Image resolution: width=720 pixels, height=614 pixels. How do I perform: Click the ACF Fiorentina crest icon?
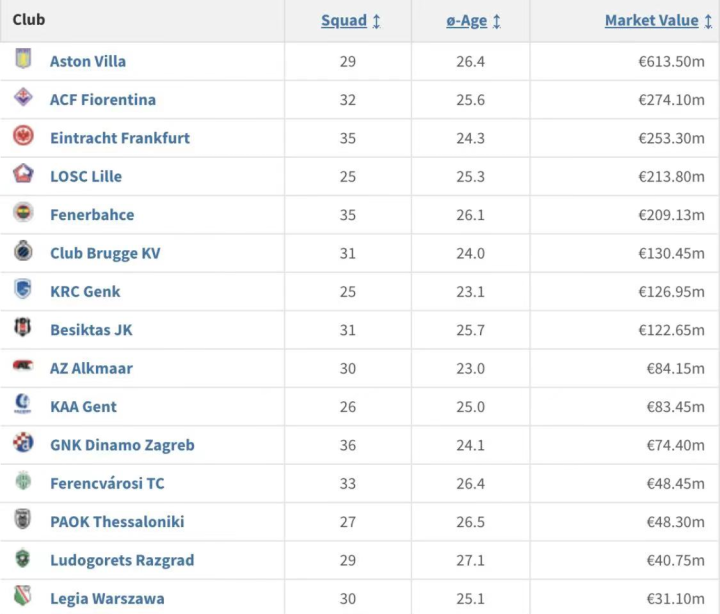(23, 98)
